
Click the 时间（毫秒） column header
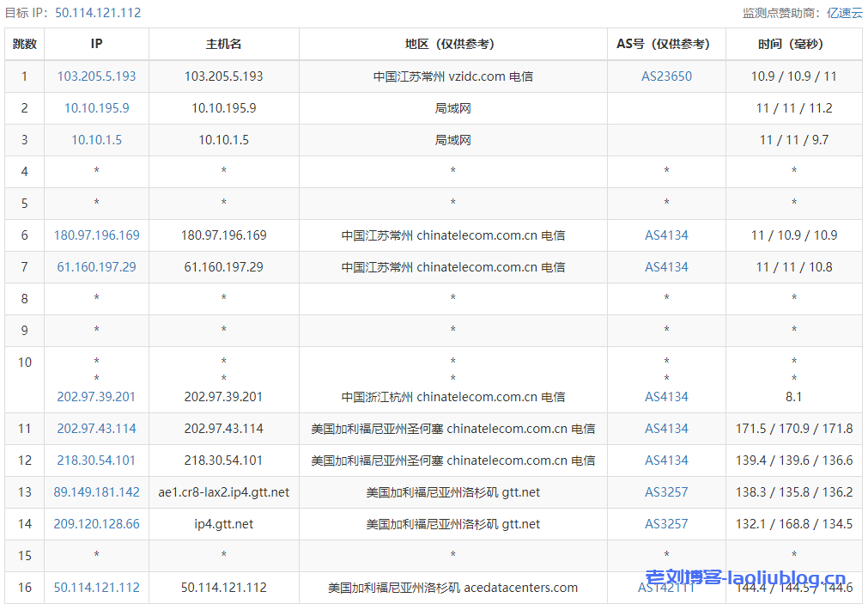(793, 44)
